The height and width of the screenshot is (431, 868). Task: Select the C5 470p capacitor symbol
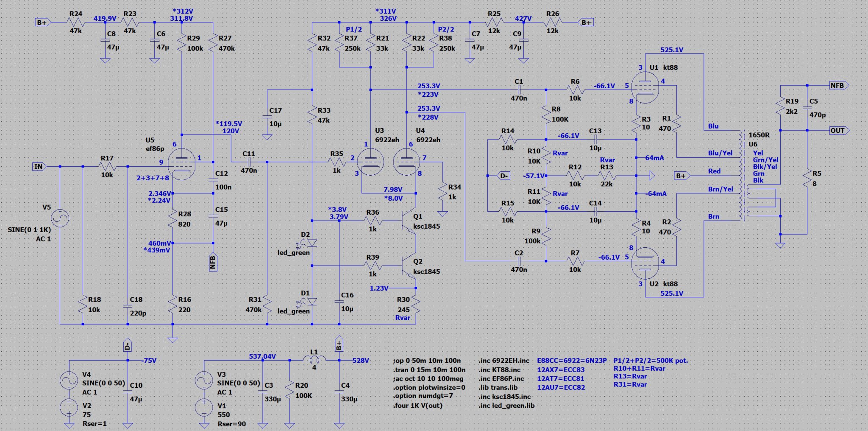(807, 108)
